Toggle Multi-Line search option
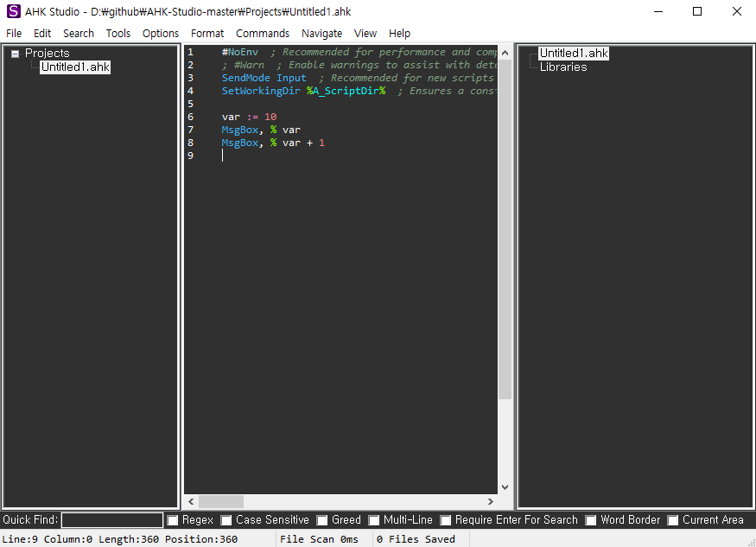The image size is (756, 547). pyautogui.click(x=374, y=520)
